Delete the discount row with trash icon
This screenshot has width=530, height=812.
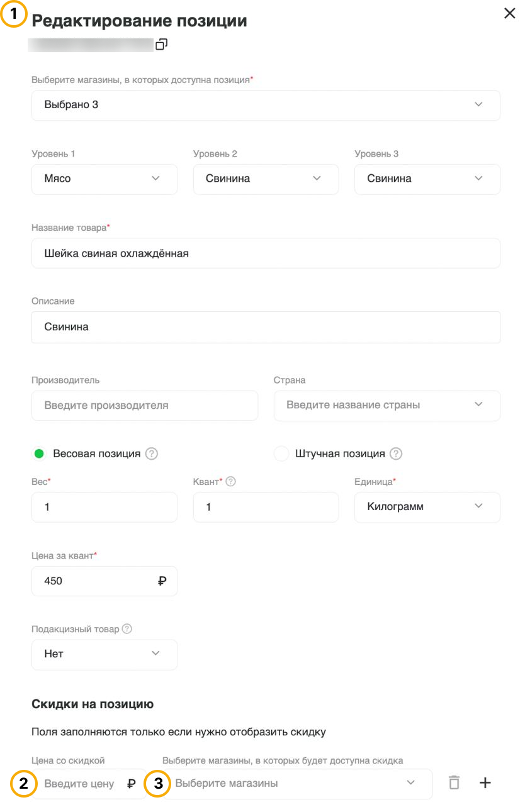click(454, 783)
